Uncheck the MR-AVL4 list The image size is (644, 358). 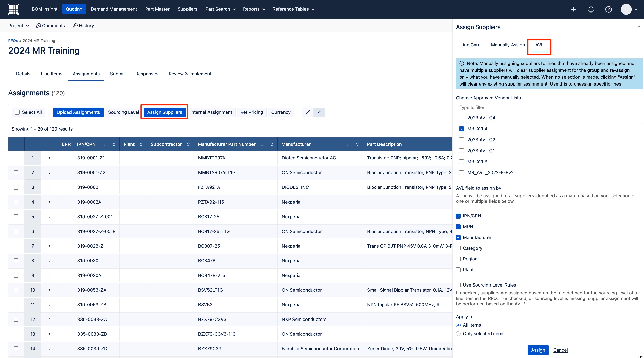462,129
